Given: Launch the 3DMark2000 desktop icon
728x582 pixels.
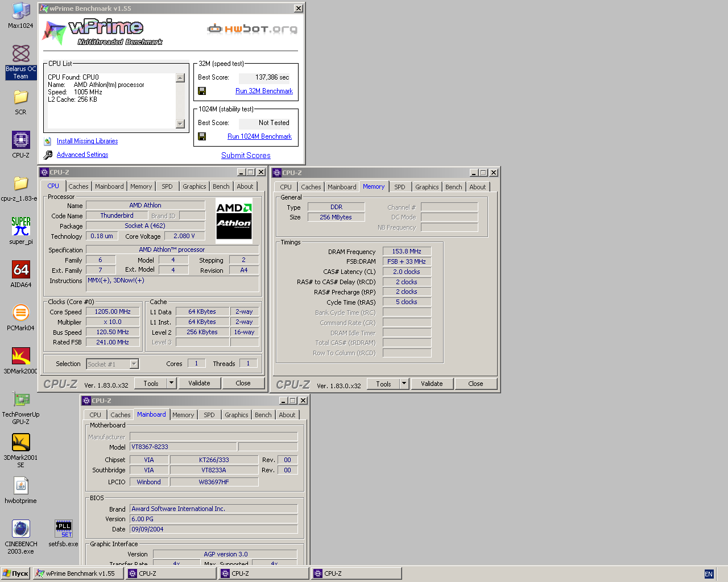Looking at the screenshot, I should 20,360.
